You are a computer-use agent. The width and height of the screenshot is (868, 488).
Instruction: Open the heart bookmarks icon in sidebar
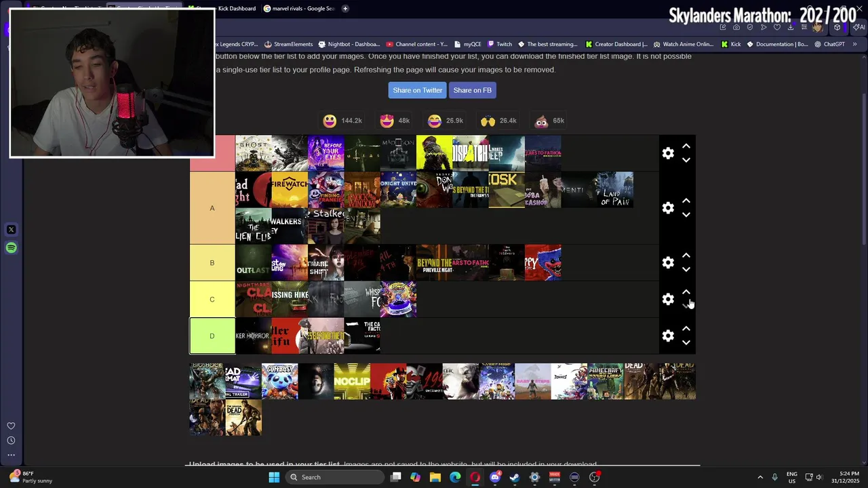11,426
